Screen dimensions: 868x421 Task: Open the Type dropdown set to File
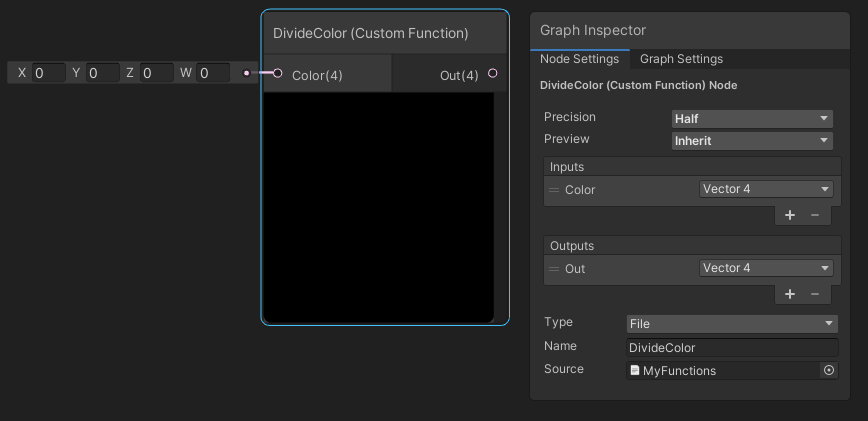pyautogui.click(x=732, y=324)
